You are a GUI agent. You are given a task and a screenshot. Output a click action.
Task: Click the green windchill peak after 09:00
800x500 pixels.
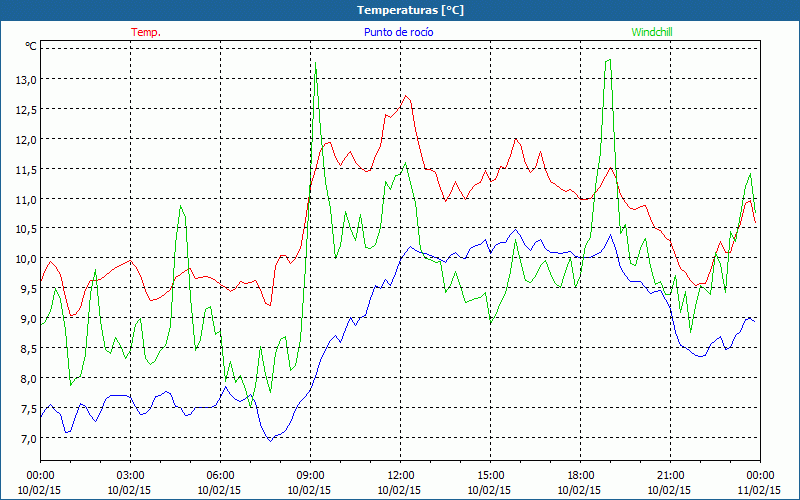(x=316, y=63)
